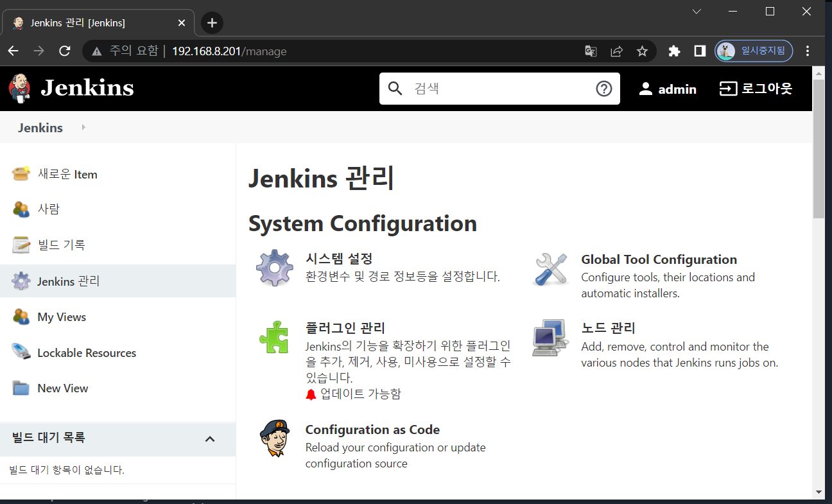Image resolution: width=832 pixels, height=504 pixels.
Task: Click the admin user silhouette icon
Action: (x=646, y=89)
